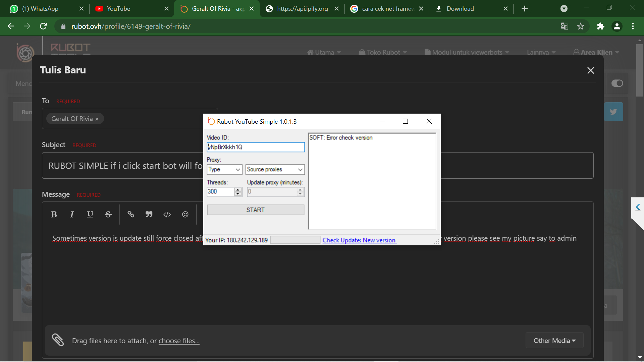
Task: Click the Video ID input field
Action: pyautogui.click(x=256, y=147)
